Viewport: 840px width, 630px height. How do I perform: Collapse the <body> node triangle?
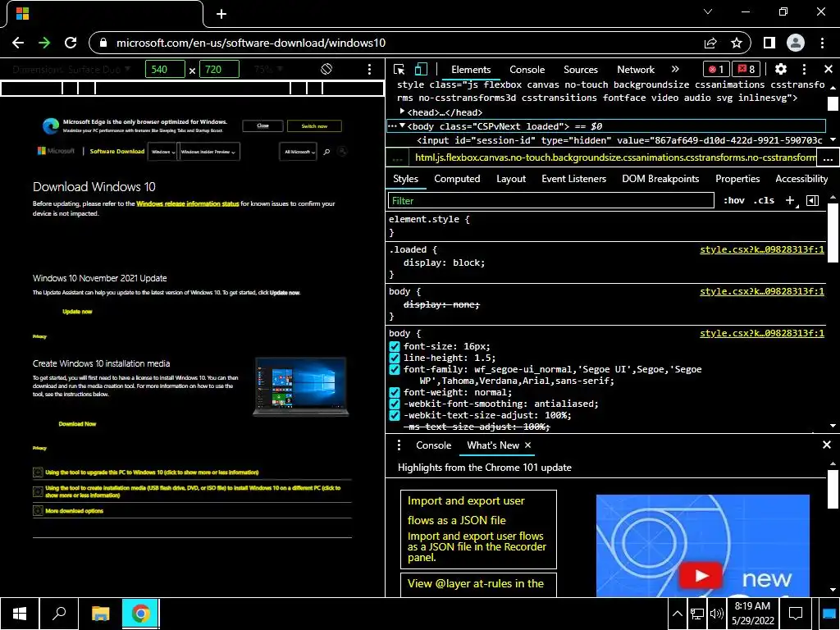coord(402,126)
